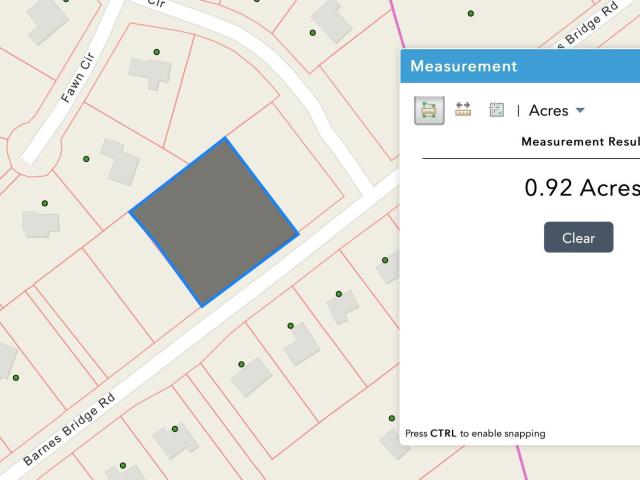
Task: Clear the current measurement
Action: click(x=578, y=237)
